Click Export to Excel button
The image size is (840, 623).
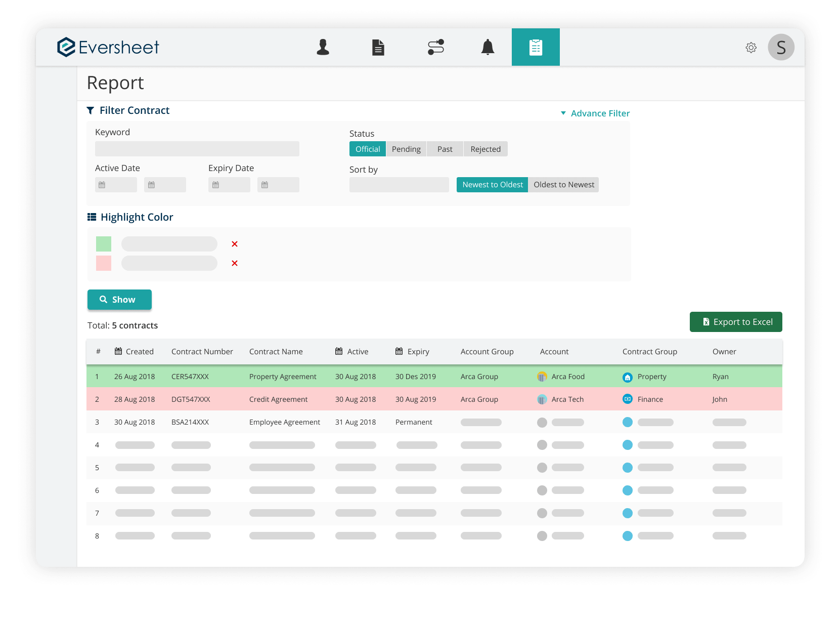[736, 322]
